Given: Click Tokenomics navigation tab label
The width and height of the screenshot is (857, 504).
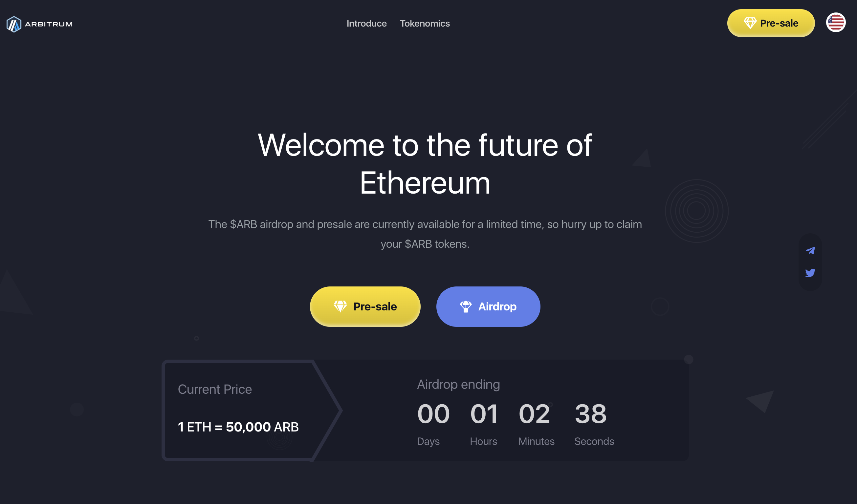Looking at the screenshot, I should [426, 23].
